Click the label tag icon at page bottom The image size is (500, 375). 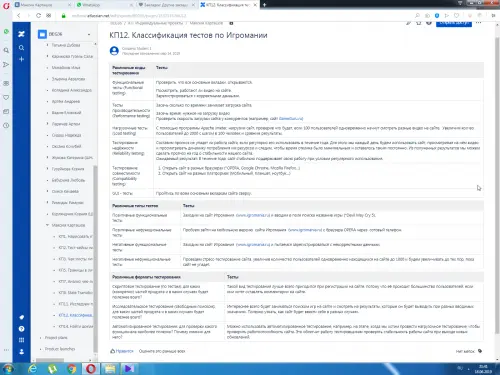480,351
